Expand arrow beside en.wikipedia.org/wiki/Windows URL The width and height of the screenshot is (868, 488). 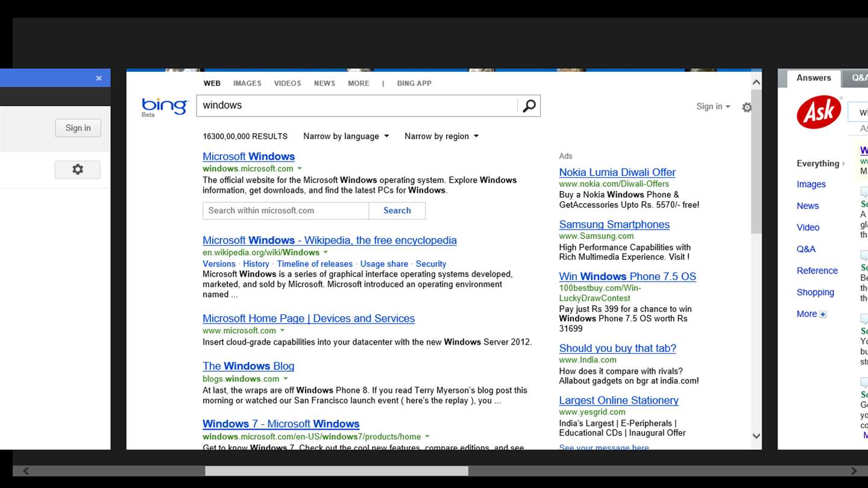point(325,252)
